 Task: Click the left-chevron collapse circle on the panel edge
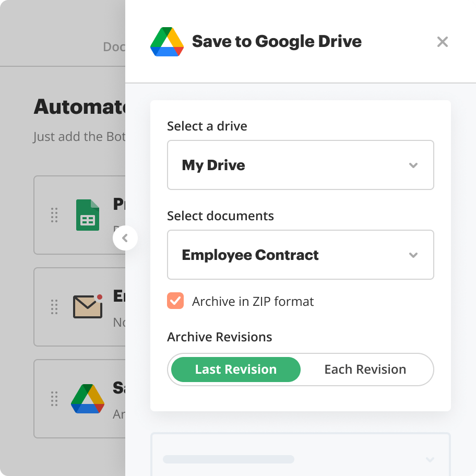(x=125, y=238)
